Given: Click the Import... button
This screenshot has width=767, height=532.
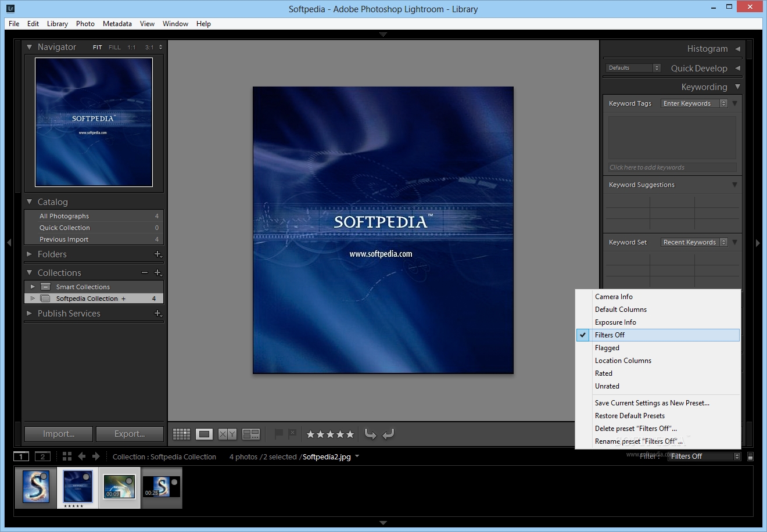Looking at the screenshot, I should pyautogui.click(x=59, y=434).
